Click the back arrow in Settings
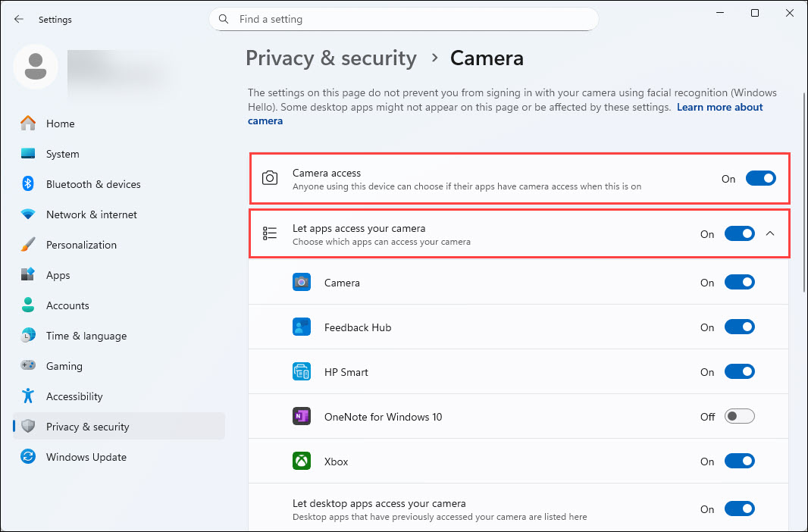808x532 pixels. (x=19, y=20)
